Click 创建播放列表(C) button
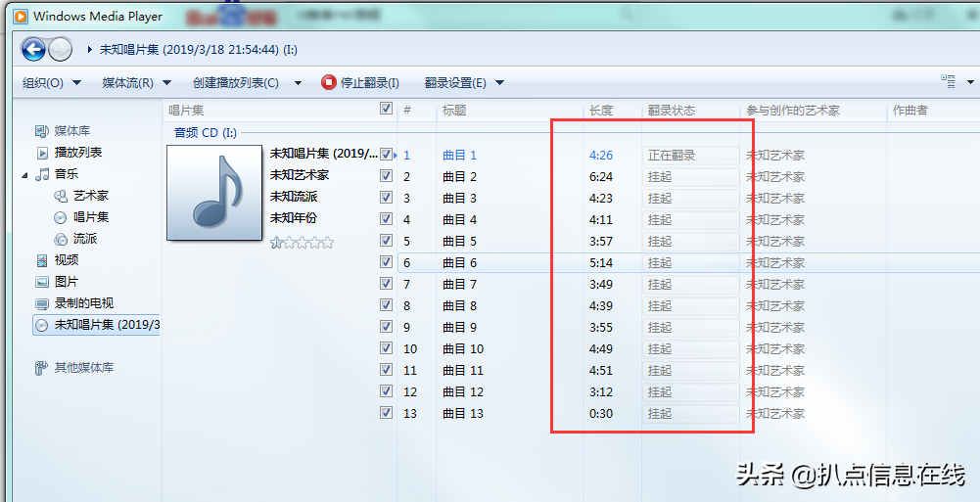 236,82
